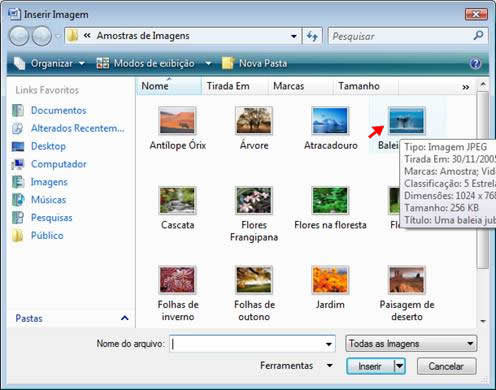The height and width of the screenshot is (390, 496).
Task: Show more columns with double chevron
Action: [x=466, y=87]
